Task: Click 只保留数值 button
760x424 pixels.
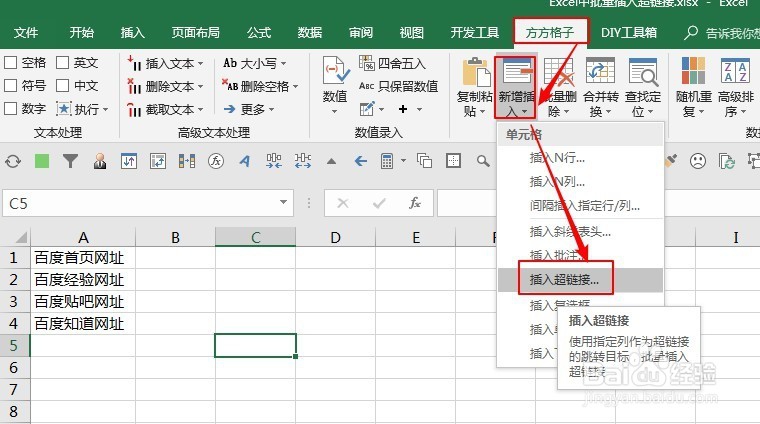Action: point(398,86)
